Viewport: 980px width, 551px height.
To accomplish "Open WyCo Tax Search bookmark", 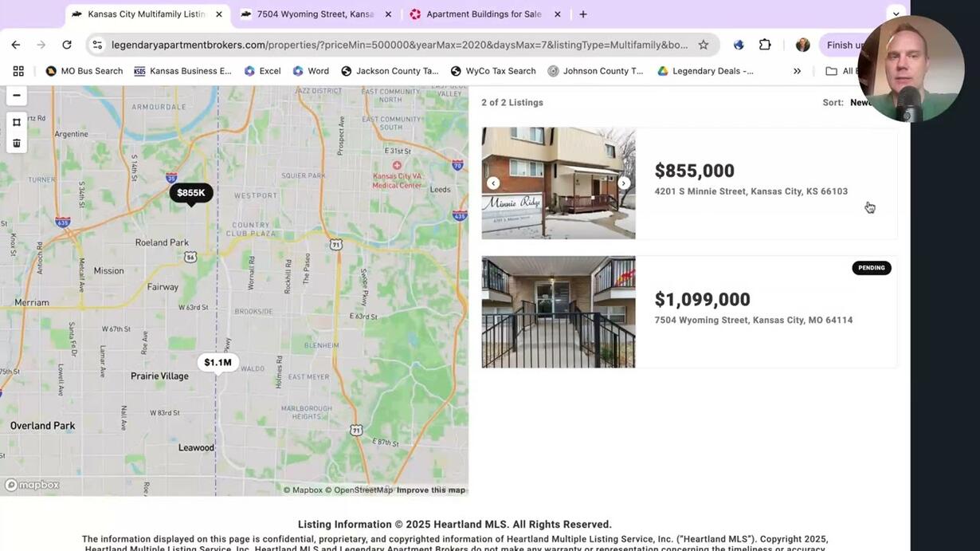I will pyautogui.click(x=493, y=71).
